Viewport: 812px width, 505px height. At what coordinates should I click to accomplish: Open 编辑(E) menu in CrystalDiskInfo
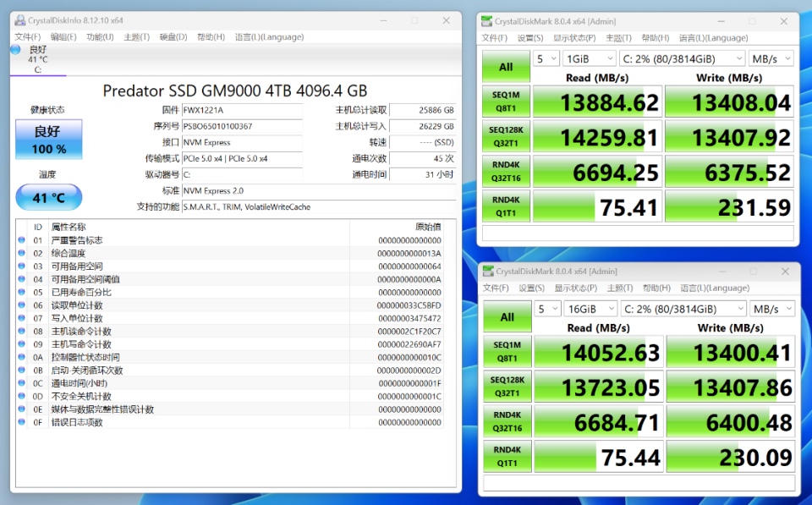[63, 36]
